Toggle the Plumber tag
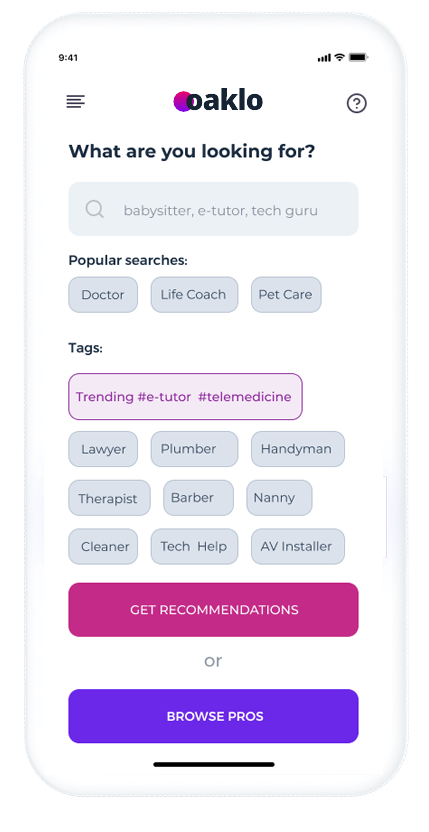 click(x=194, y=449)
